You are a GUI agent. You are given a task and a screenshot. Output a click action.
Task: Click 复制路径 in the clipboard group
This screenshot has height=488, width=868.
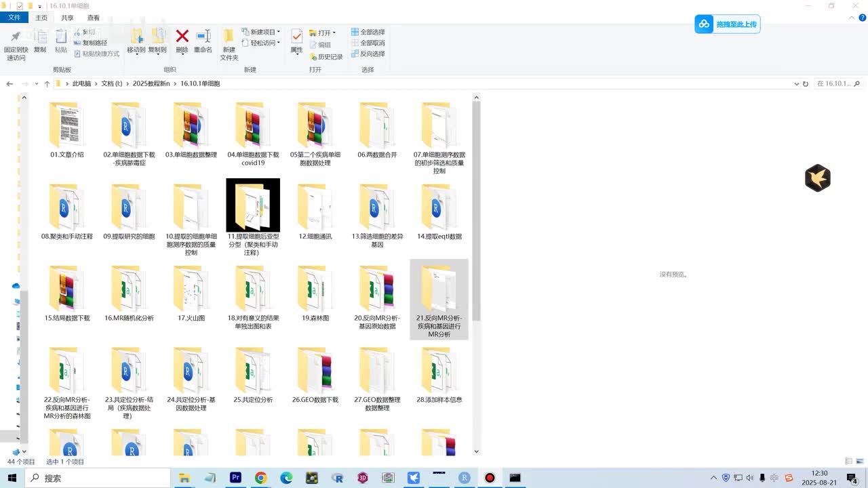(90, 43)
